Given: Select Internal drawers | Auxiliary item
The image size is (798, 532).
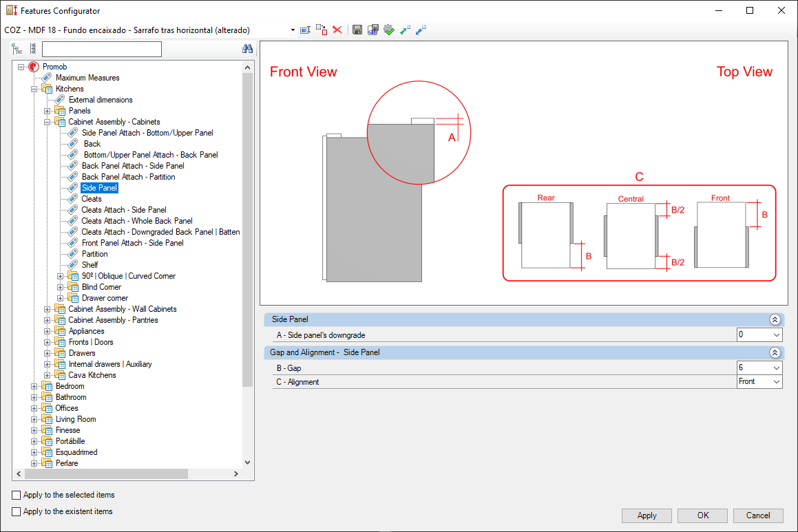Looking at the screenshot, I should 110,364.
